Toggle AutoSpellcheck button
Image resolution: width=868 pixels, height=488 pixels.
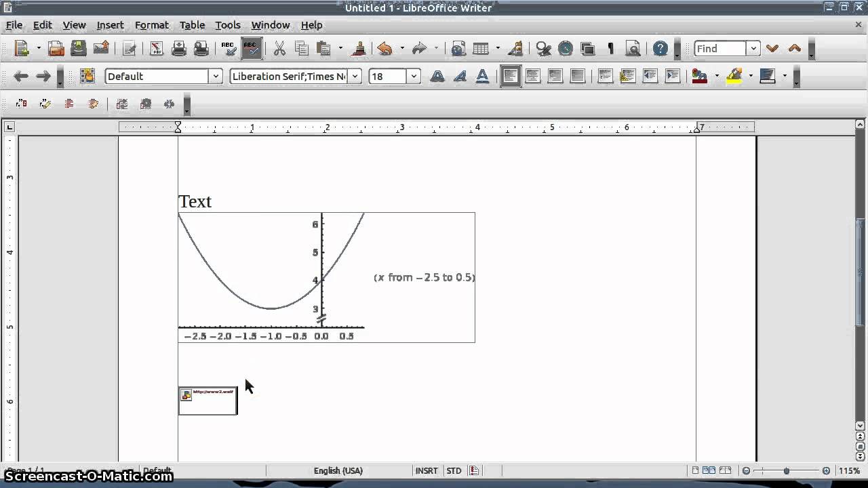tap(251, 48)
